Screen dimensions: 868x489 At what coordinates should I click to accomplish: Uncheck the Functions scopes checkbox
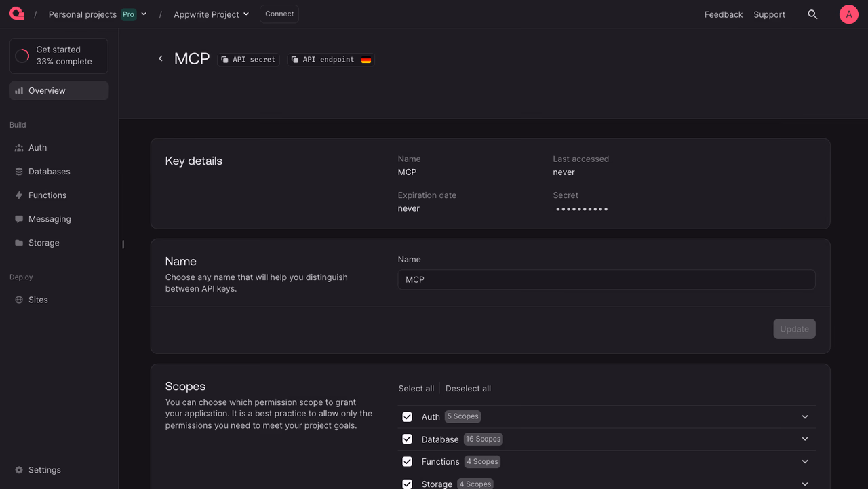pyautogui.click(x=407, y=462)
